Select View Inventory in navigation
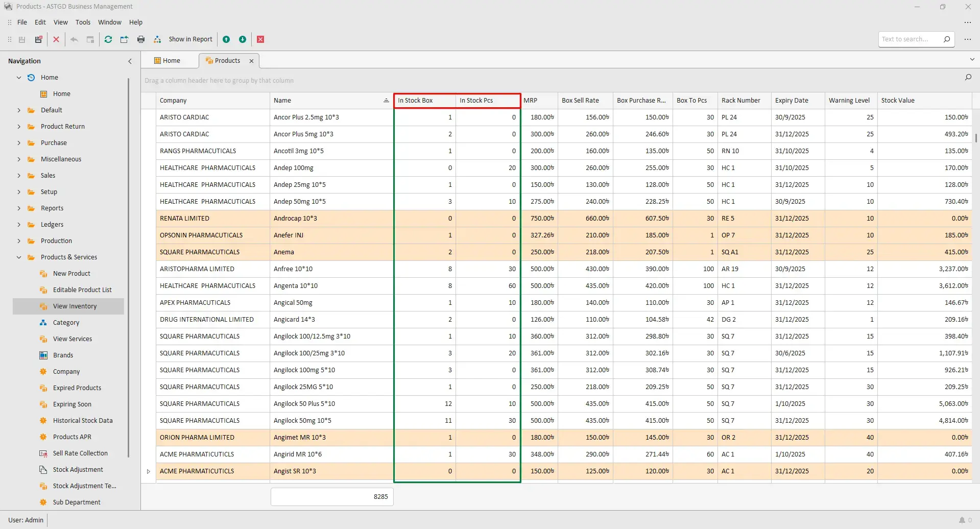The image size is (980, 529). click(x=75, y=306)
